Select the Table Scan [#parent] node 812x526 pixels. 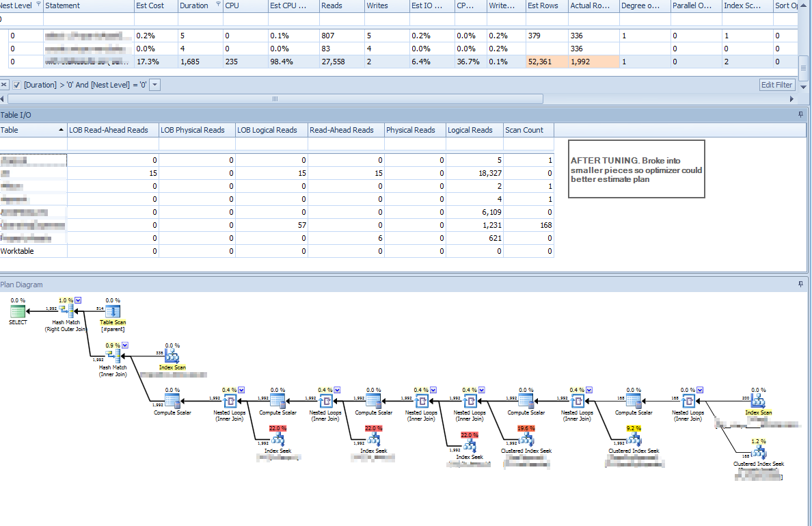pos(112,311)
